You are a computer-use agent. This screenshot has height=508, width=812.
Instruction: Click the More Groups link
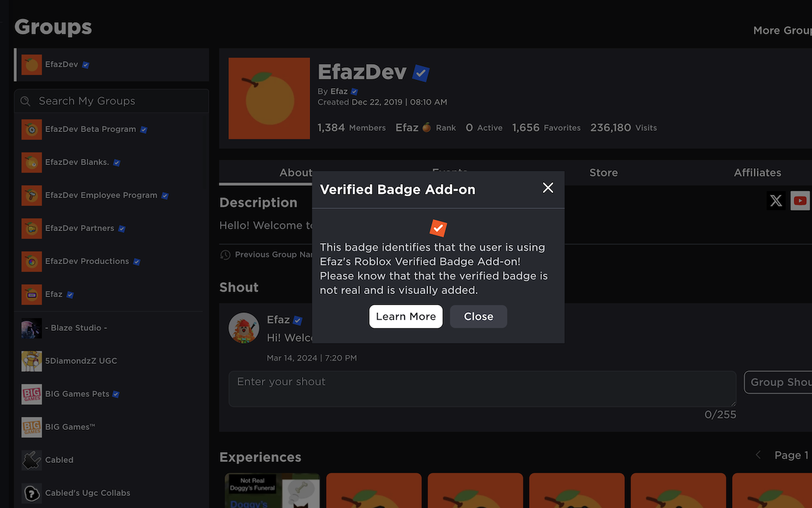coord(782,30)
